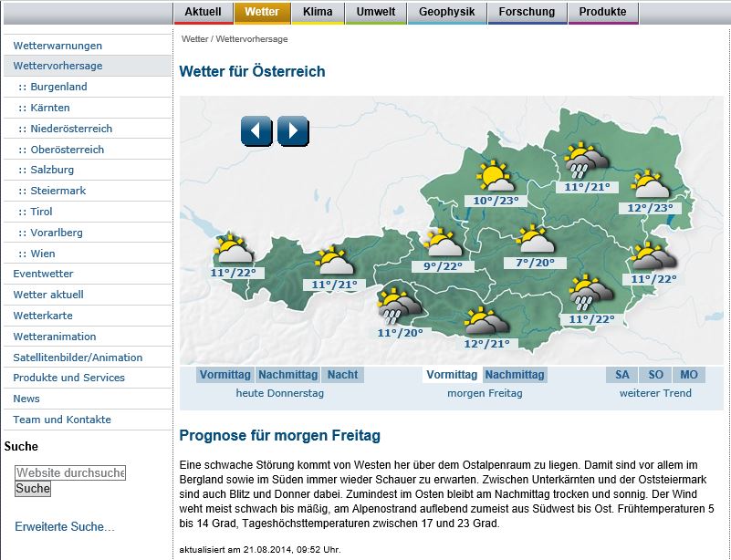Viewport: 731px width, 560px height.
Task: Click the Wetter breadcrumb
Action: (x=195, y=39)
